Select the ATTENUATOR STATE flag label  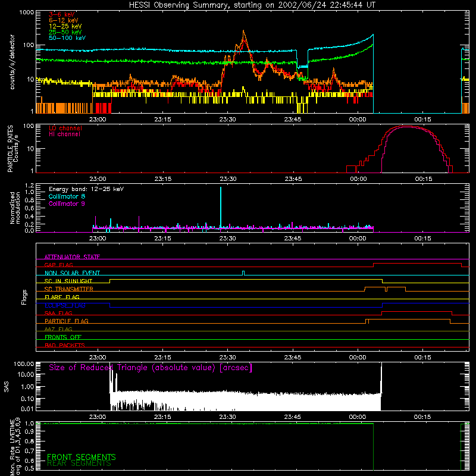tap(72, 257)
